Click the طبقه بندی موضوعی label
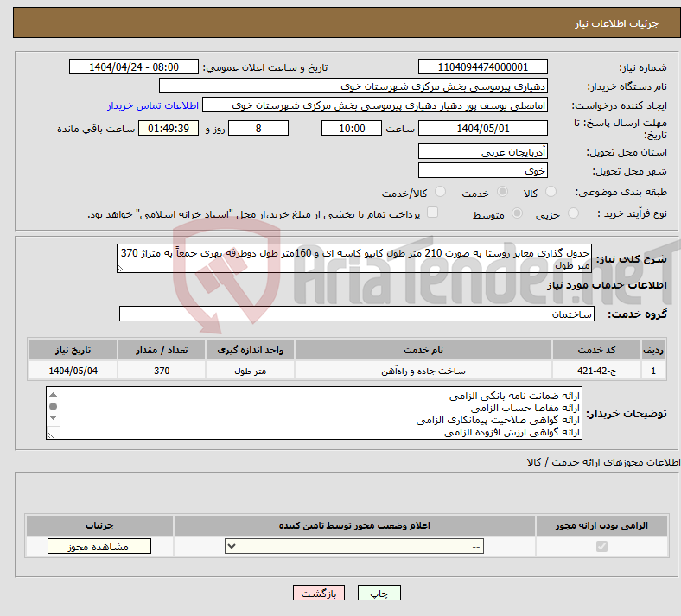This screenshot has height=616, width=681. coord(621,192)
